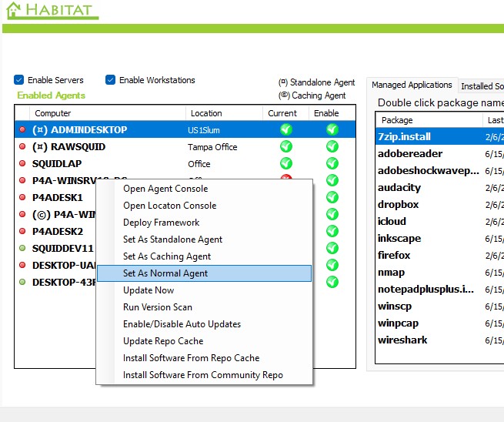
Task: Toggle the Enable Servers checkbox
Action: click(19, 80)
